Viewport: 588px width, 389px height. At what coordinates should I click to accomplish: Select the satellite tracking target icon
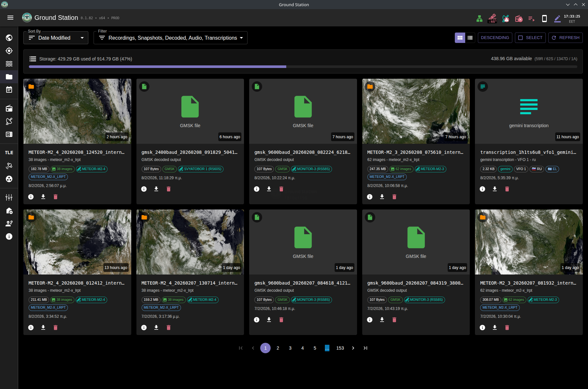click(9, 51)
